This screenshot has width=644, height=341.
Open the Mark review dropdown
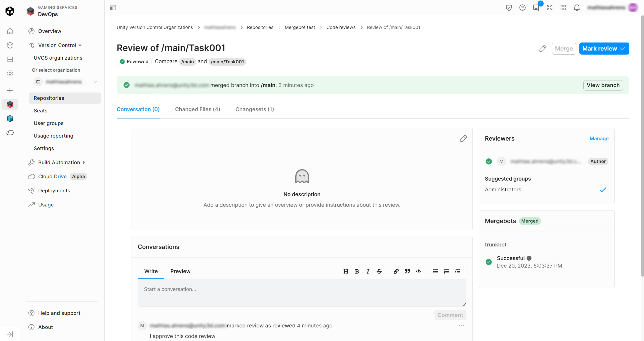point(604,49)
